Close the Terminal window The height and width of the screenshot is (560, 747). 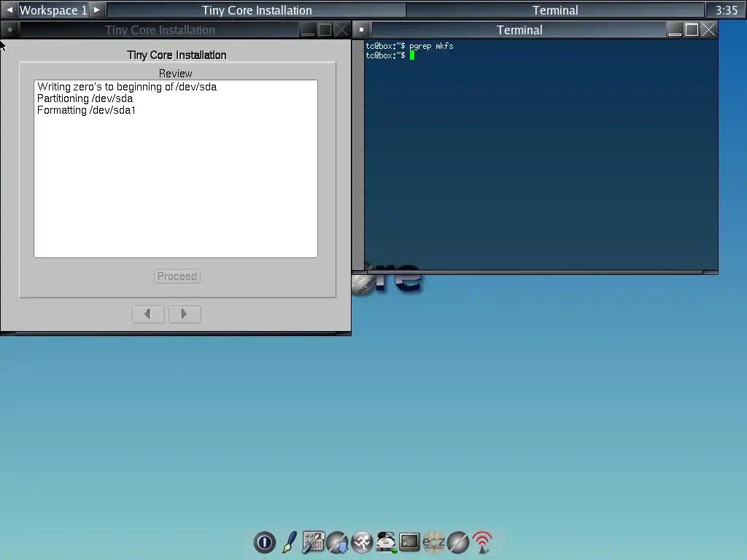(708, 29)
